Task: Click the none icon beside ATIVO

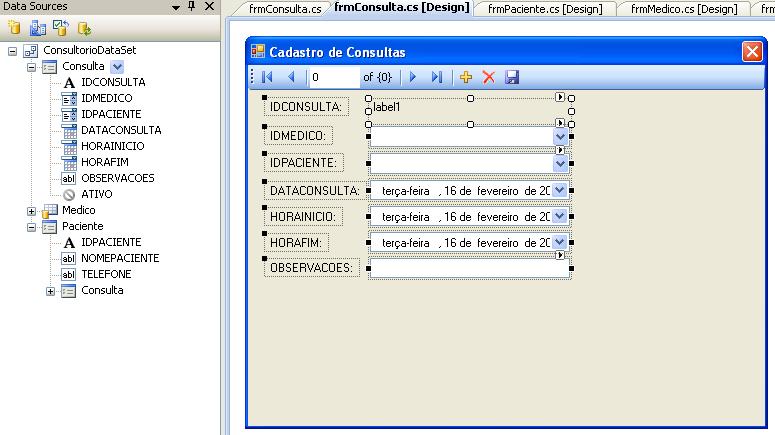Action: pyautogui.click(x=69, y=195)
